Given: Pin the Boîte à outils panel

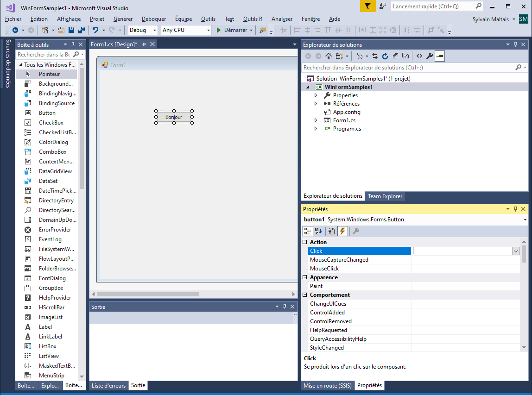Looking at the screenshot, I should 73,44.
